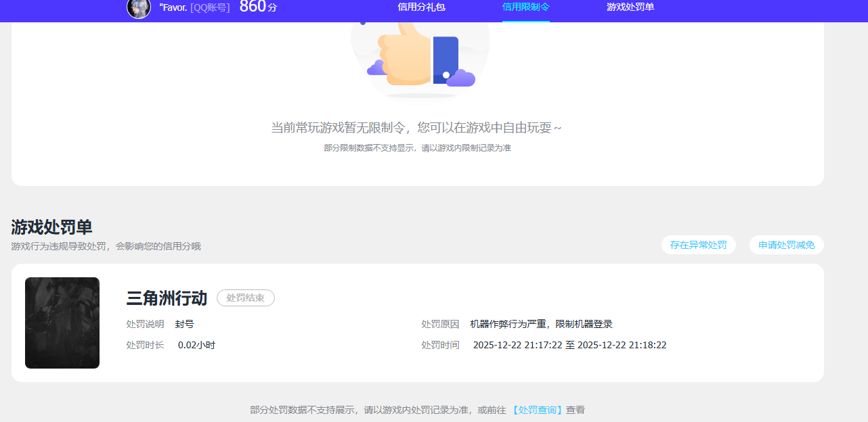Screen dimensions: 868x422
Task: Click the penalty time range 2025-12-22 21:17:22
Action: pos(569,346)
